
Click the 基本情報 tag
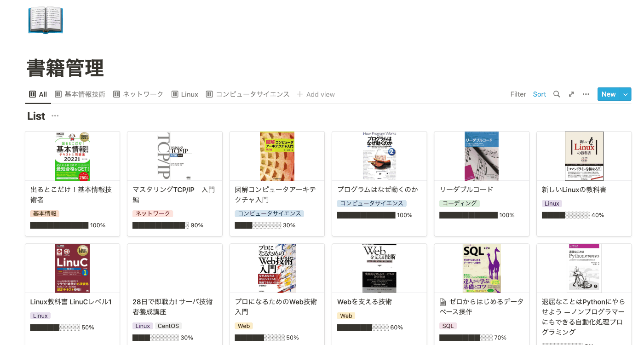point(45,213)
